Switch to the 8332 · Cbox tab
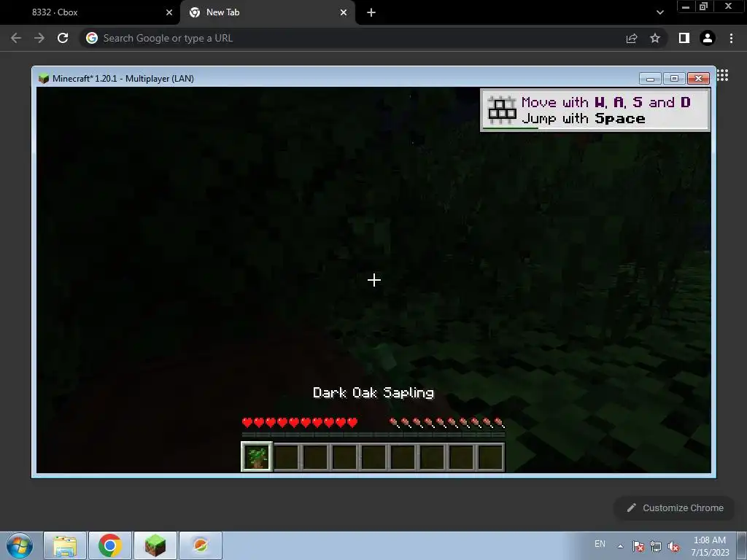The height and width of the screenshot is (560, 747). (x=90, y=12)
